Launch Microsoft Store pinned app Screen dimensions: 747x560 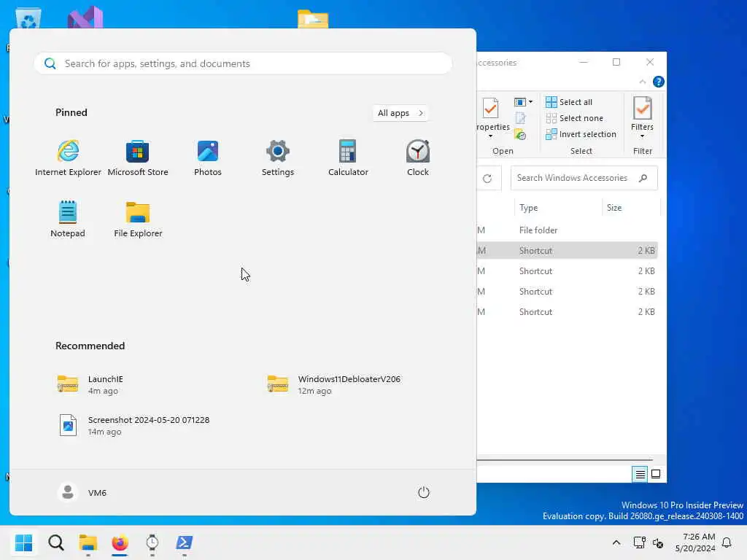tap(138, 158)
